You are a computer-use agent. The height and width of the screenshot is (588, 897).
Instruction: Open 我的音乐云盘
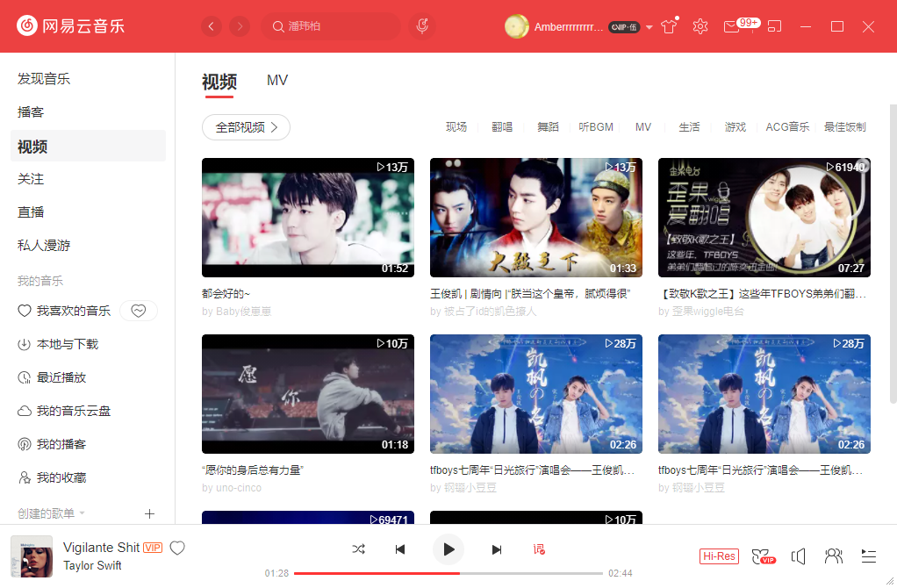coord(65,411)
